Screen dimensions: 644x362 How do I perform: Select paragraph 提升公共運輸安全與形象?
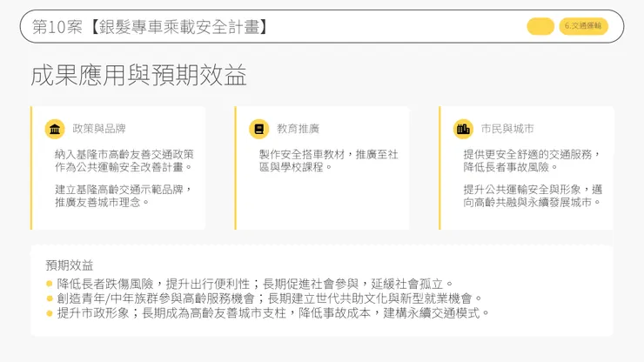click(533, 196)
